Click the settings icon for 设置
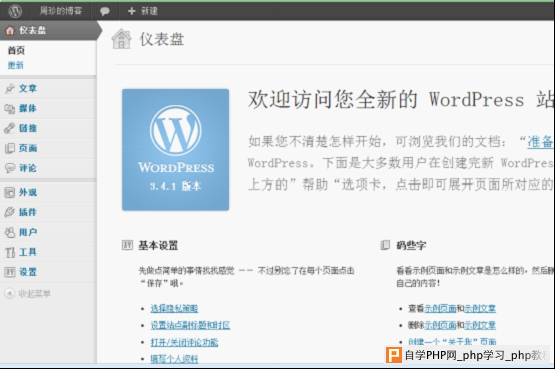 [10, 272]
